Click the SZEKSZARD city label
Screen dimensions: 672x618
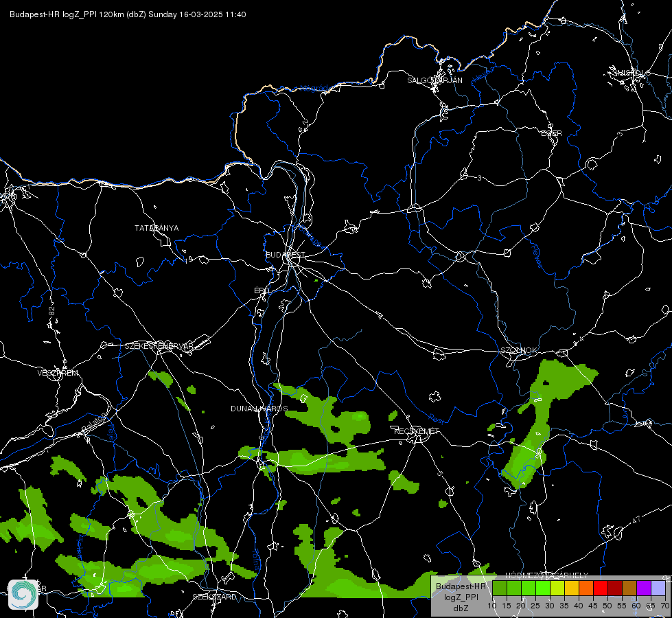[x=214, y=597]
